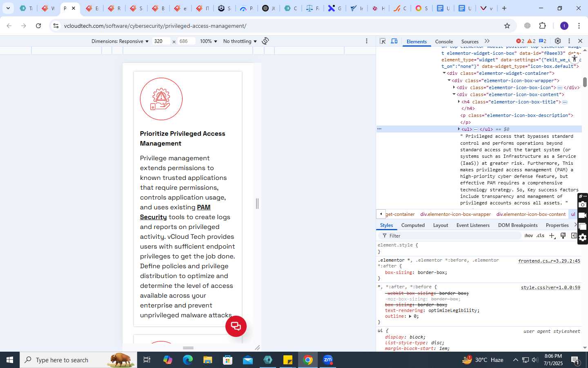Open the 100% zoom dropdown
Image resolution: width=588 pixels, height=368 pixels.
pyautogui.click(x=208, y=41)
